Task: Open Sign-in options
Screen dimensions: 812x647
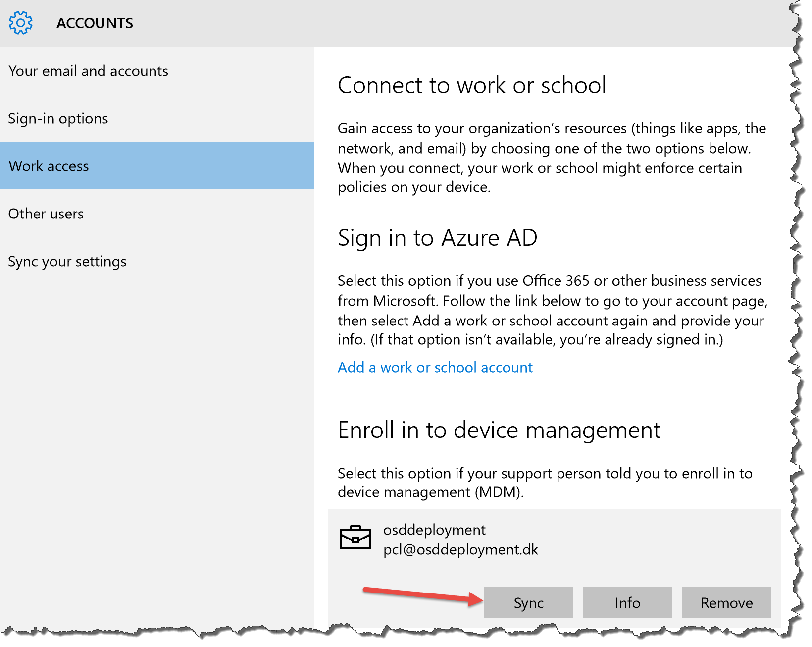Action: click(58, 118)
